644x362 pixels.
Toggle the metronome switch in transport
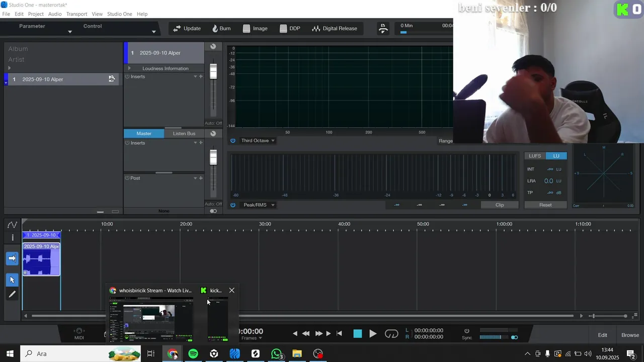coord(514,337)
